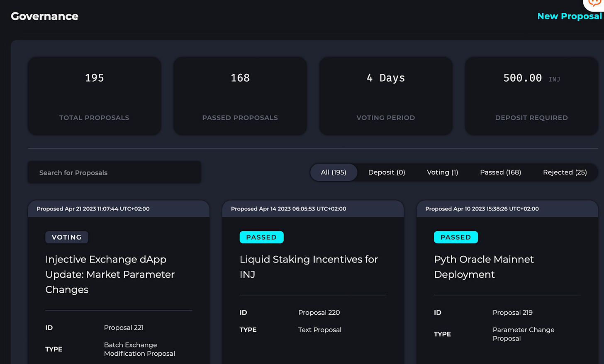Open Pyth Oracle Mainnet Deployment proposal

coord(484,267)
